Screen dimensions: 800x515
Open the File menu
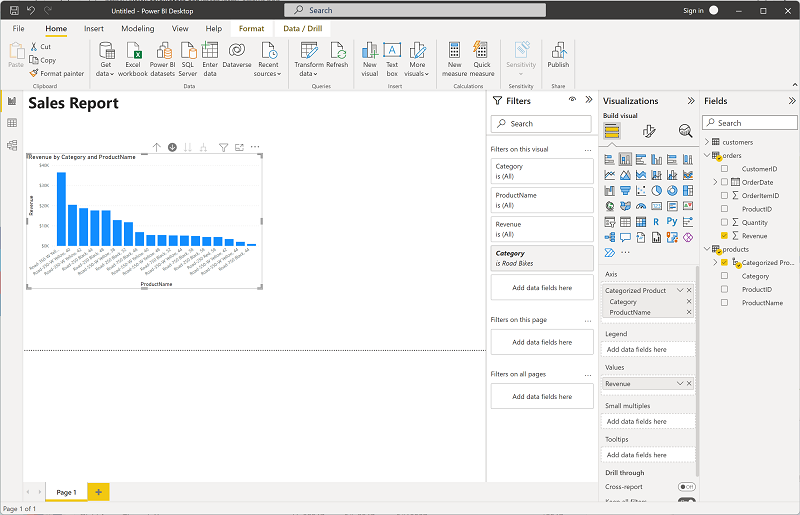[x=18, y=29]
